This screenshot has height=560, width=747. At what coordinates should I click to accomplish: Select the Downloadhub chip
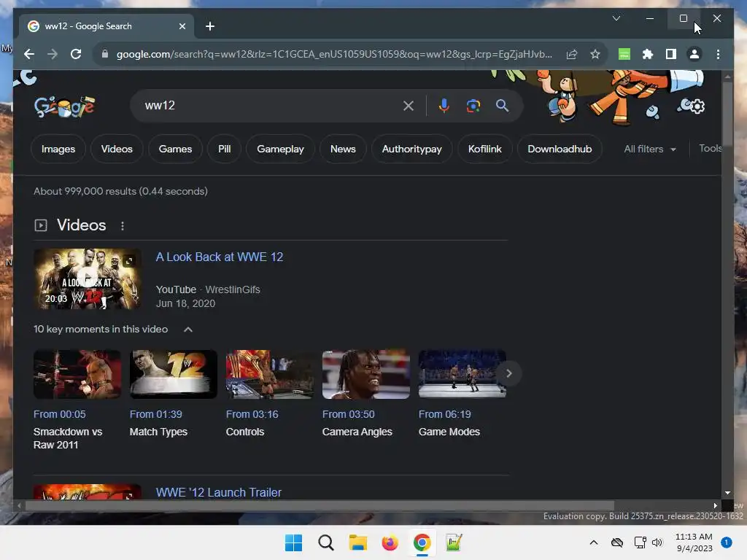tap(560, 149)
